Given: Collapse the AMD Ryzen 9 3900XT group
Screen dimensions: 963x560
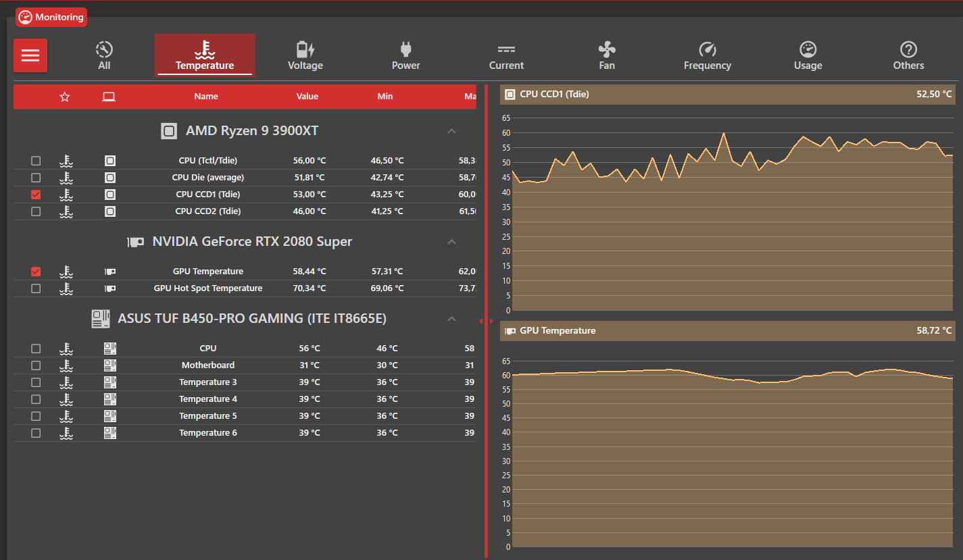Looking at the screenshot, I should point(452,131).
